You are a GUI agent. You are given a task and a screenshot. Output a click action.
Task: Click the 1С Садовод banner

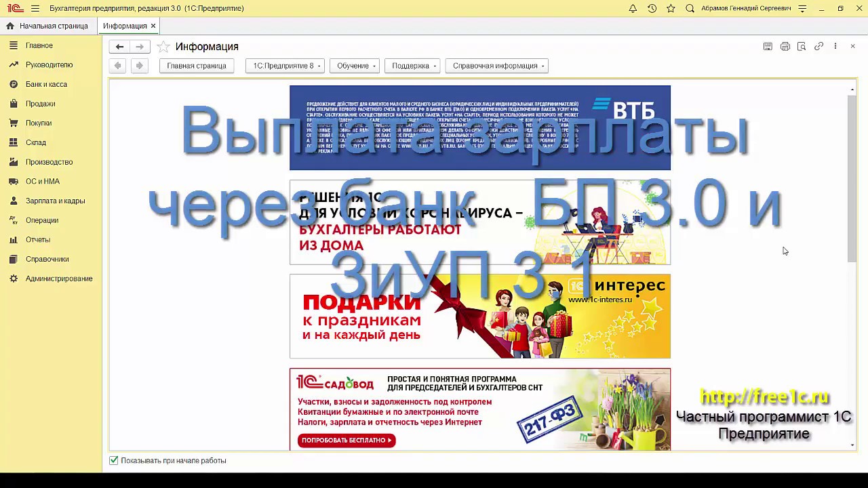tap(480, 409)
